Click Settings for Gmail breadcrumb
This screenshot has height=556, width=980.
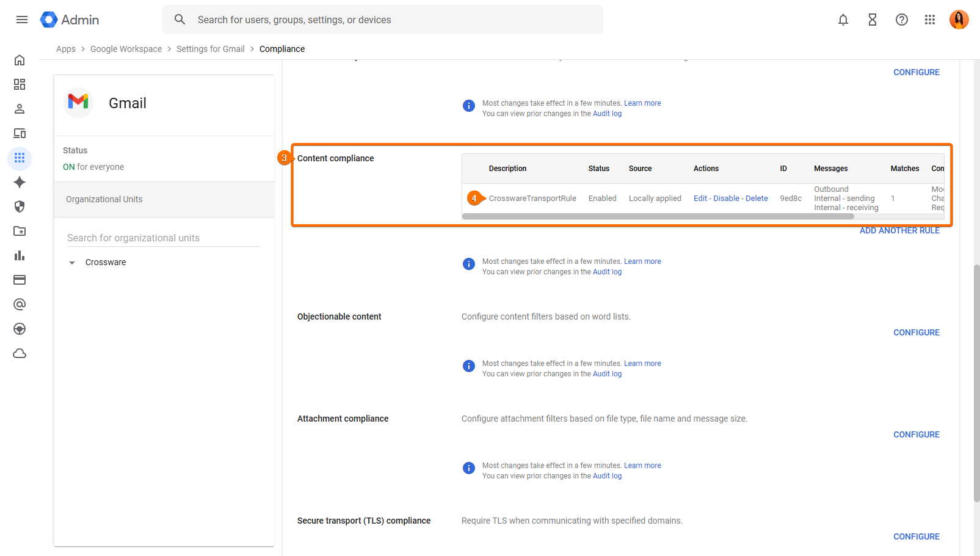[x=210, y=49]
